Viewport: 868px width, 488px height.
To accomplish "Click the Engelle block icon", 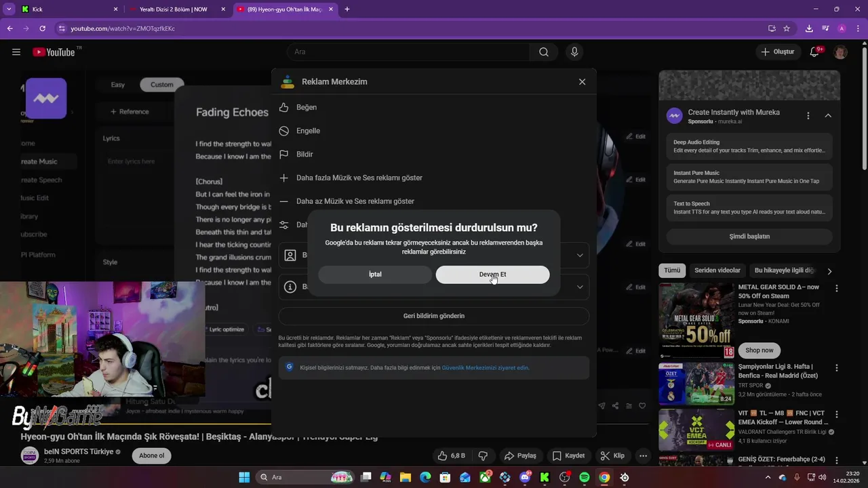I will click(284, 131).
